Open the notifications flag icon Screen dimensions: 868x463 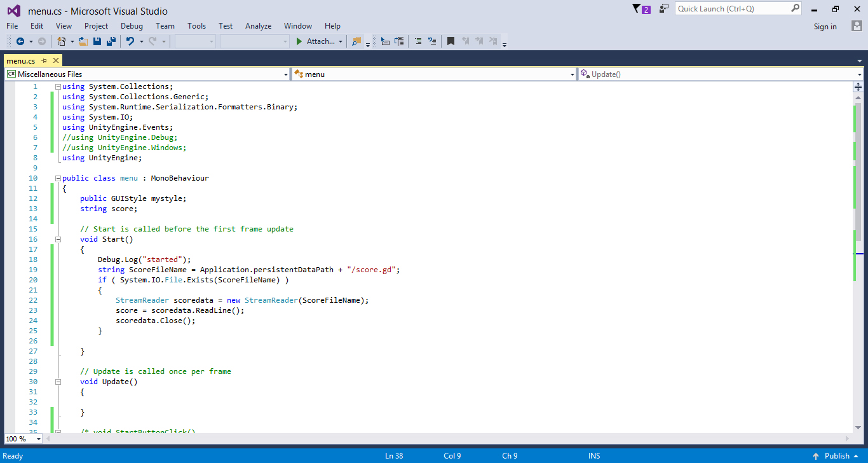pos(637,9)
